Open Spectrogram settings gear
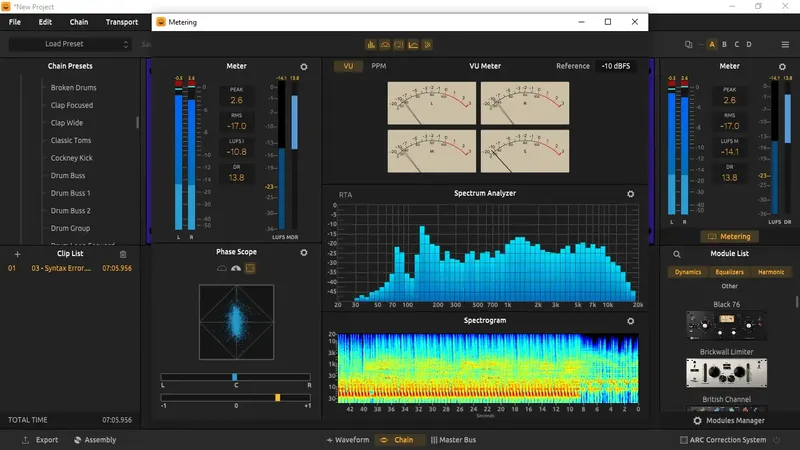The width and height of the screenshot is (800, 450). pos(631,321)
